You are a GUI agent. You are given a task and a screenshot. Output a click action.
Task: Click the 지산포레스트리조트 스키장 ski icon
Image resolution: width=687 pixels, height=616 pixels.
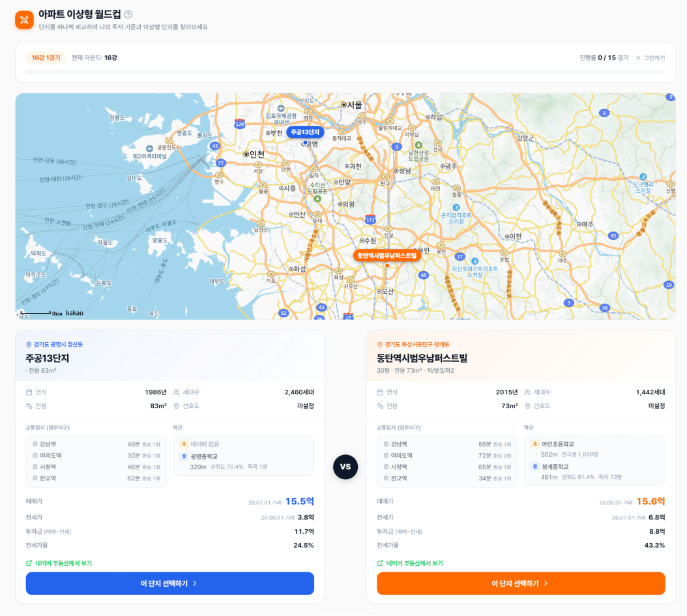click(475, 261)
